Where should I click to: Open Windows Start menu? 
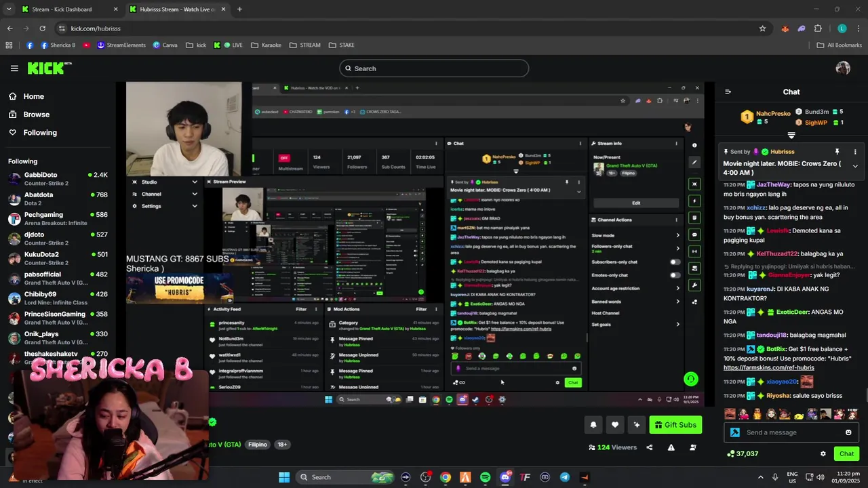(x=284, y=477)
